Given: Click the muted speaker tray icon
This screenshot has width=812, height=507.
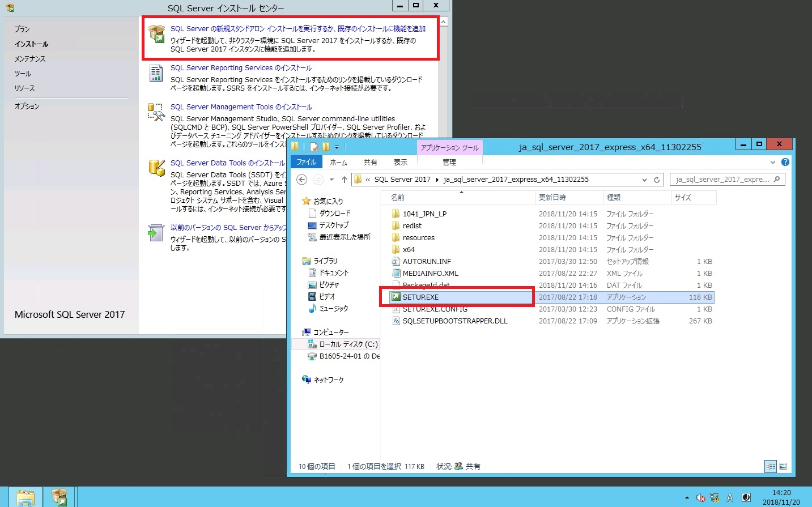Looking at the screenshot, I should [x=701, y=497].
